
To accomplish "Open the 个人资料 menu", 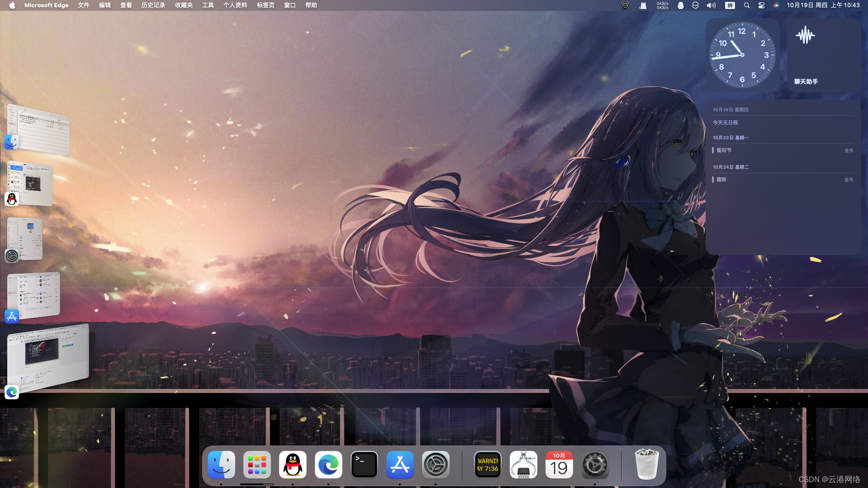I will click(x=235, y=5).
